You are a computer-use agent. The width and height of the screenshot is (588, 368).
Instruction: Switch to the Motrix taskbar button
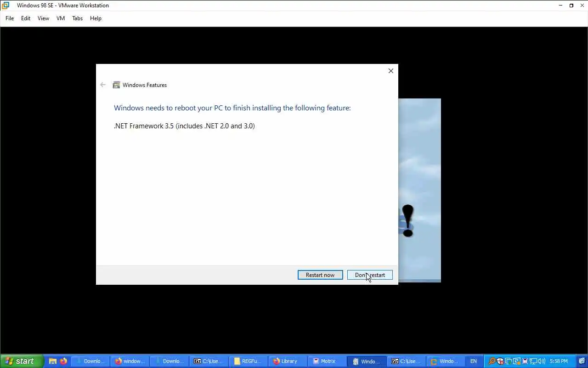(x=327, y=361)
